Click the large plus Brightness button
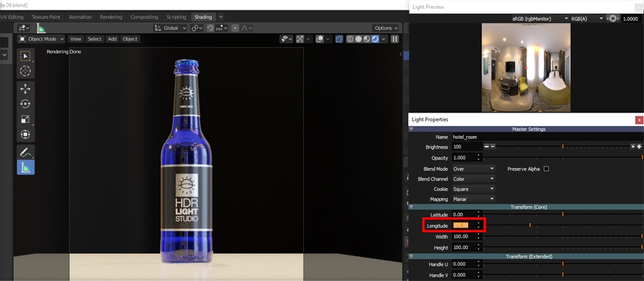The width and height of the screenshot is (644, 281). (640, 147)
